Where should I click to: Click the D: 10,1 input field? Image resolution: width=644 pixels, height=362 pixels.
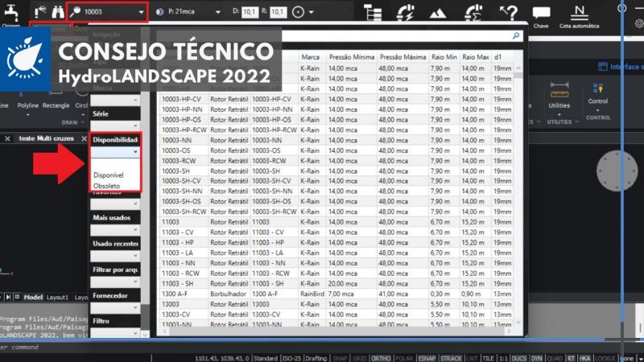coord(250,12)
